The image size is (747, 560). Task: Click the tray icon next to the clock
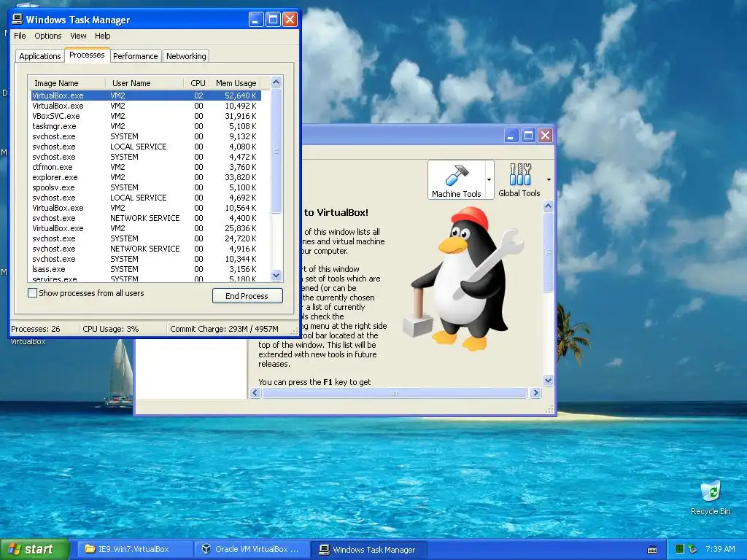click(x=693, y=549)
